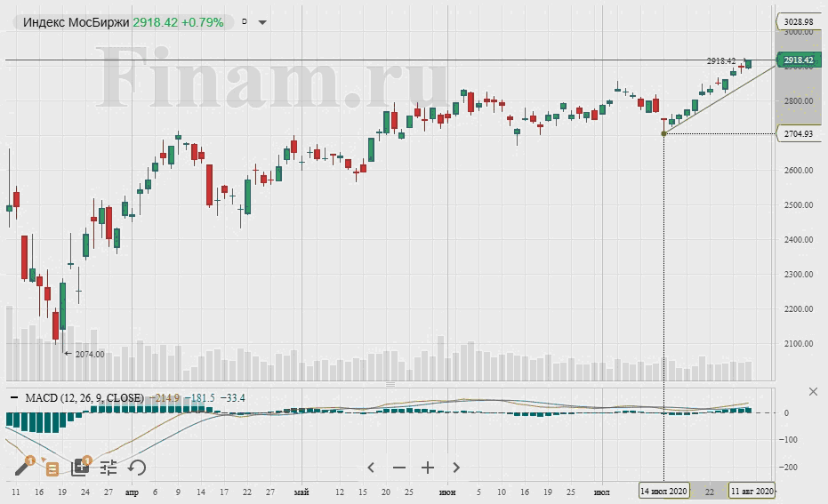The height and width of the screenshot is (504, 828).
Task: Click the 2704.93 price axis label
Action: [799, 134]
